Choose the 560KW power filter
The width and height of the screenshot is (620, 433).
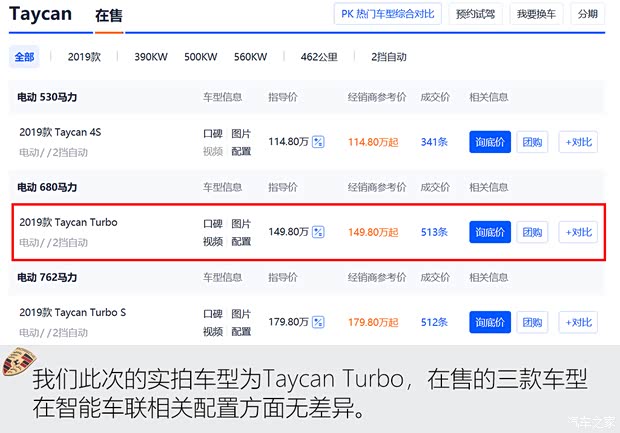[251, 57]
